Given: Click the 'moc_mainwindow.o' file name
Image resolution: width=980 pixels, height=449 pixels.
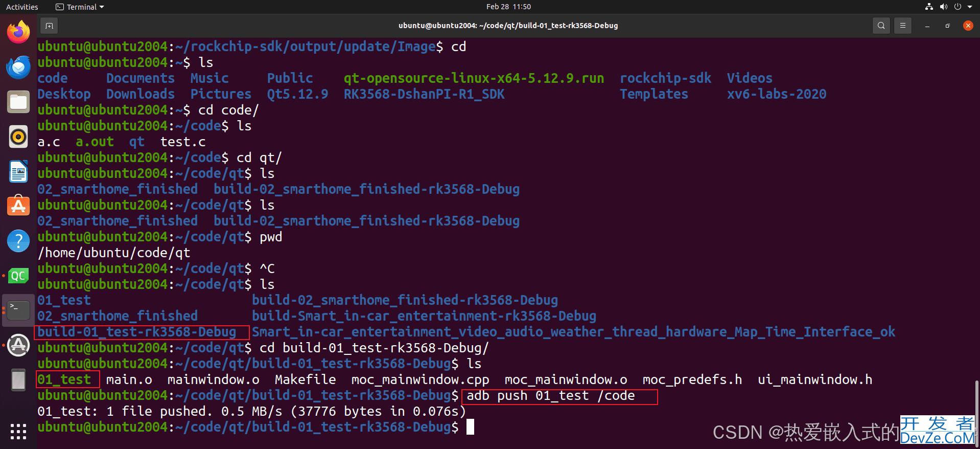Looking at the screenshot, I should [x=566, y=379].
